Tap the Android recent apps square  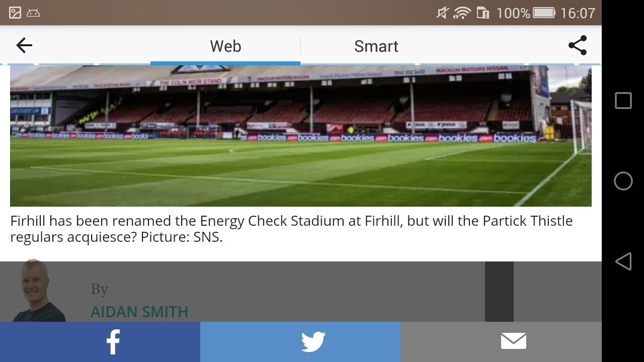(623, 101)
